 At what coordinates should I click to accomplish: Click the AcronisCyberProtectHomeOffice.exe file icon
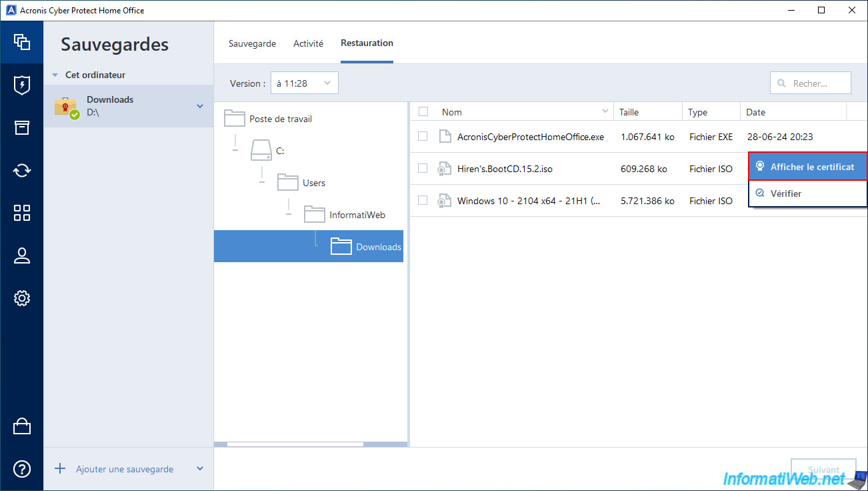(x=445, y=137)
